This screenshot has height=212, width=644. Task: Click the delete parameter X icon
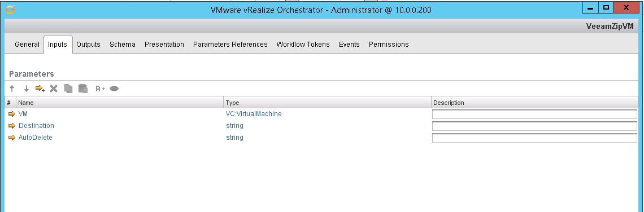click(54, 89)
